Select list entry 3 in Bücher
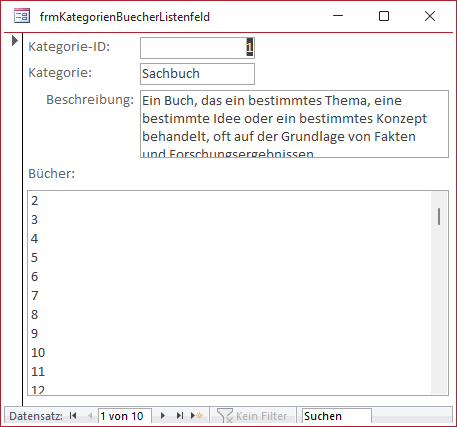The height and width of the screenshot is (427, 457). click(229, 220)
